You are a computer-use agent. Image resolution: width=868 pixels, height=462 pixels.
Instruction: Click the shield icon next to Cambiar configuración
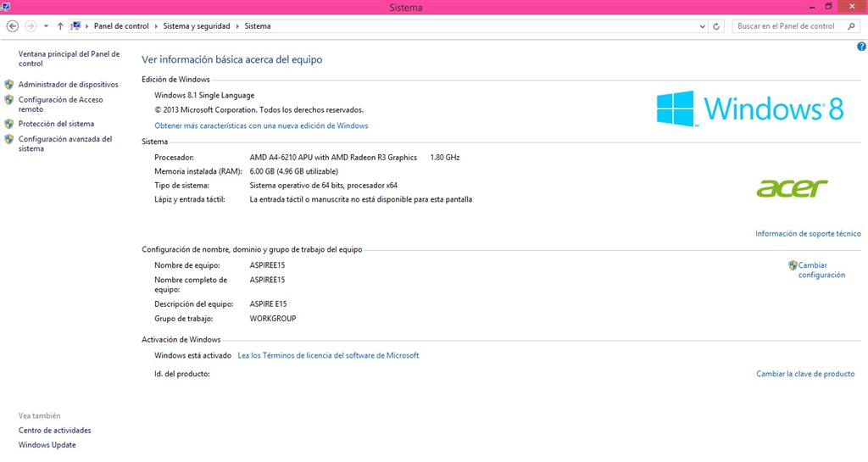tap(793, 265)
